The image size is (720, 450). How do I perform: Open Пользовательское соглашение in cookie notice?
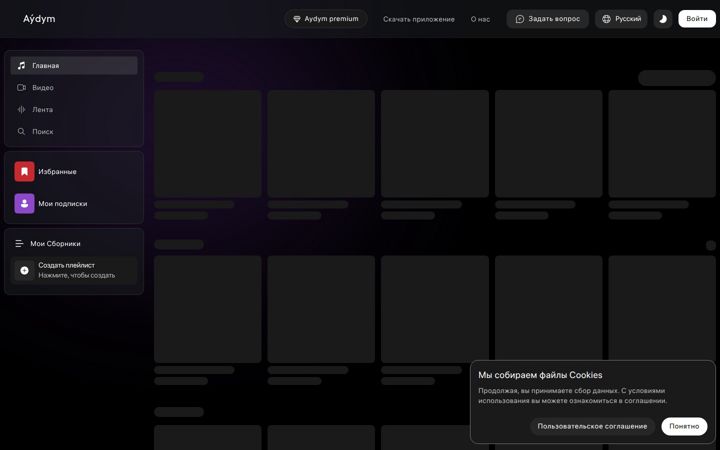pos(592,426)
